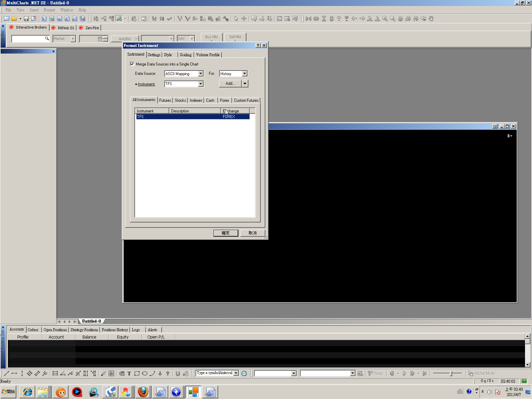This screenshot has width=532, height=399.
Task: Switch to the Style tab
Action: pos(168,55)
